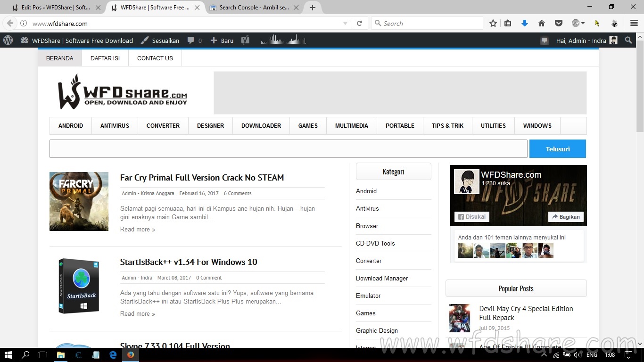Open comments bubble in admin bar
This screenshot has height=362, width=644.
194,41
